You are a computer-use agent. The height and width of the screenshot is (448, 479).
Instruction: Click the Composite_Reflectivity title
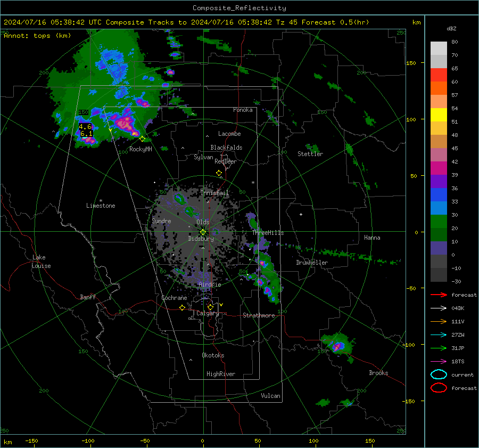coord(240,8)
